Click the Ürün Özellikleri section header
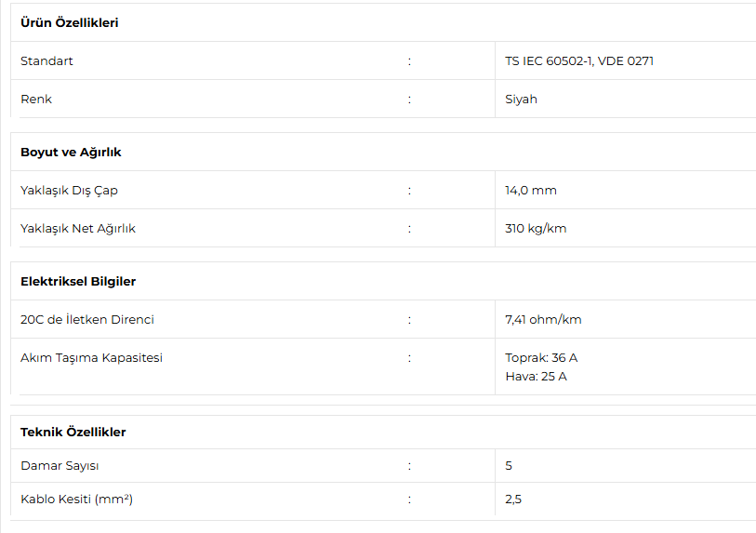This screenshot has width=756, height=533. 69,22
